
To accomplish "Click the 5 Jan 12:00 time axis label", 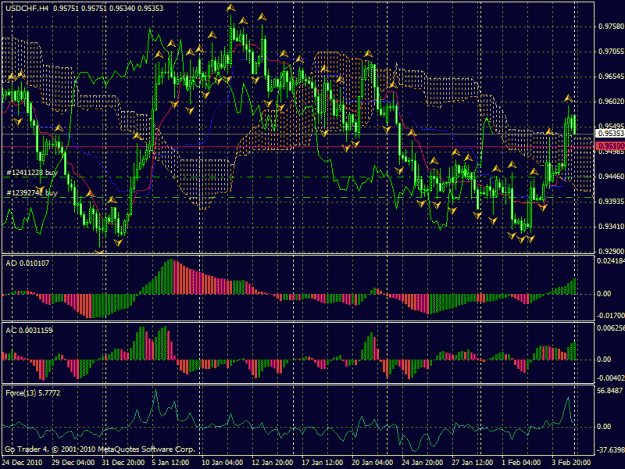I will 170,463.
